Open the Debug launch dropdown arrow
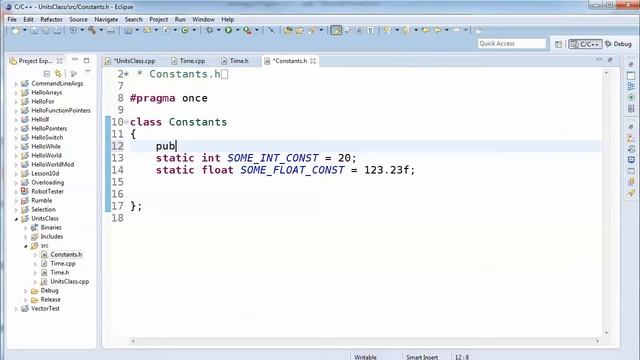The height and width of the screenshot is (360, 640). point(218,30)
